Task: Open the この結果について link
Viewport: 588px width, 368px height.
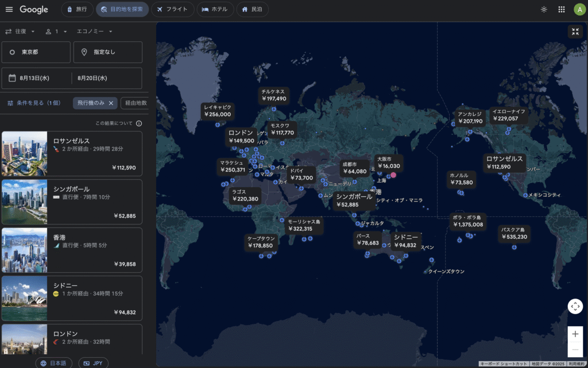Action: [114, 123]
